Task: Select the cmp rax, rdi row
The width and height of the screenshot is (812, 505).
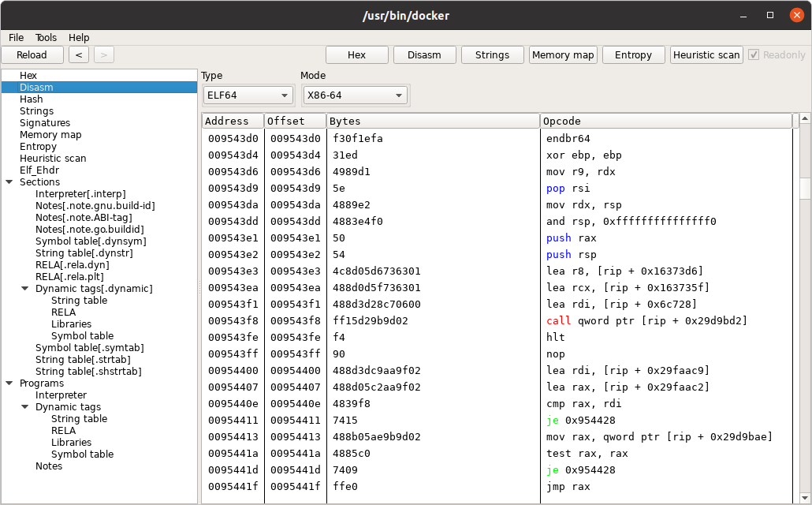Action: coord(497,404)
